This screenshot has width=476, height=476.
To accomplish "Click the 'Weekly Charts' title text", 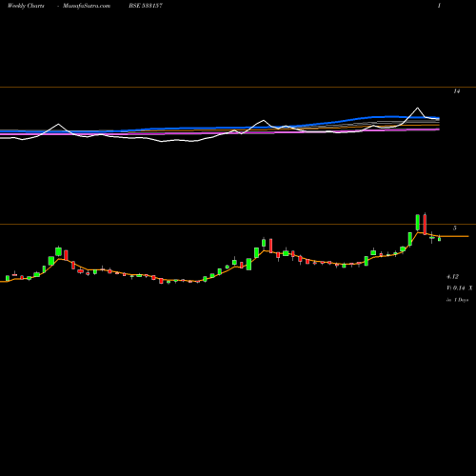I will point(26,6).
